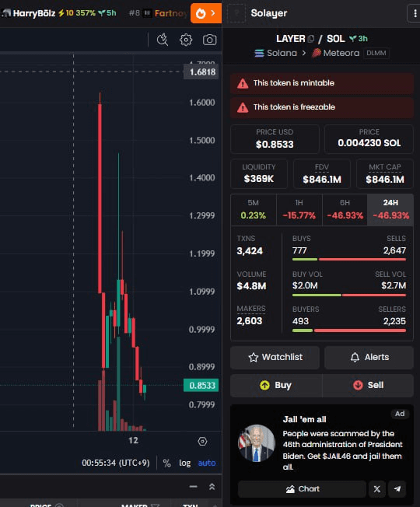Click the current price 0.8533 axis label
This screenshot has height=507, width=420.
point(201,386)
